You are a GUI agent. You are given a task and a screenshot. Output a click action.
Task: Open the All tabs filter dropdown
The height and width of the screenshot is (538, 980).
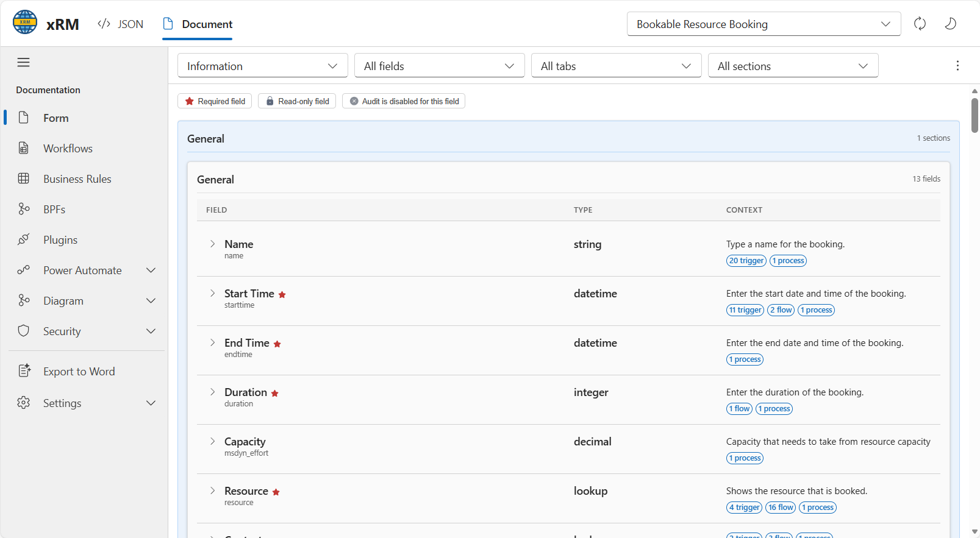click(617, 66)
